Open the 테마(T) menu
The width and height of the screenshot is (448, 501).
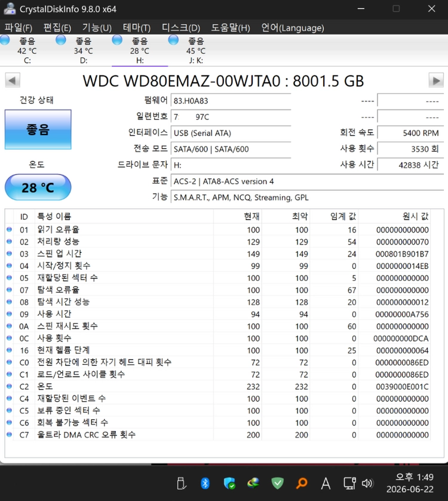tap(136, 28)
